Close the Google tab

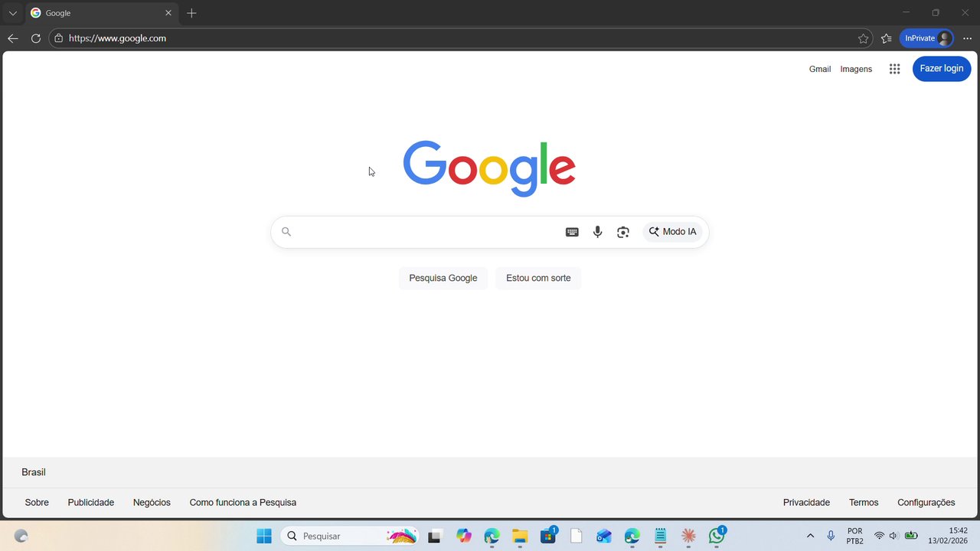point(168,13)
